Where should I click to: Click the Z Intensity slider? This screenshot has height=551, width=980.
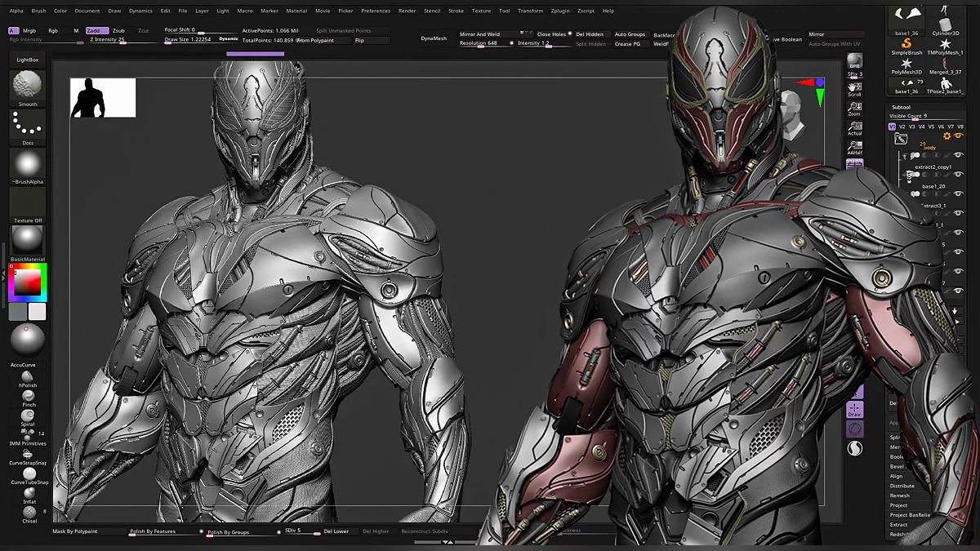[122, 40]
